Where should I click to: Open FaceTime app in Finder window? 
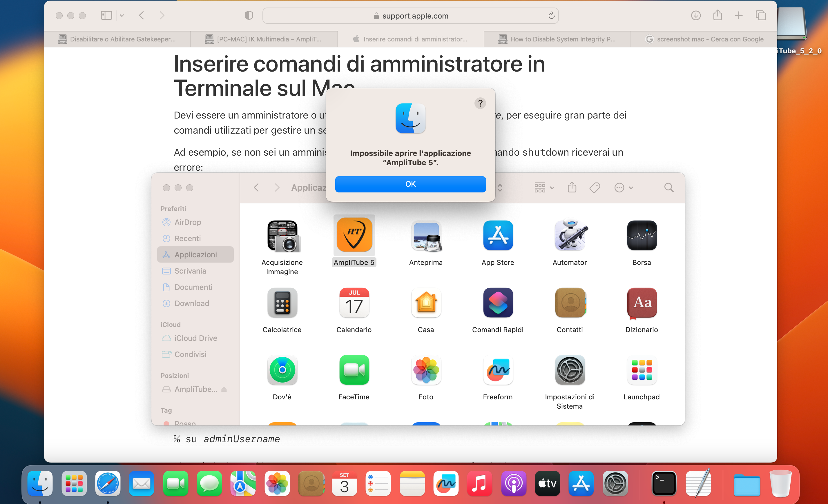coord(354,370)
